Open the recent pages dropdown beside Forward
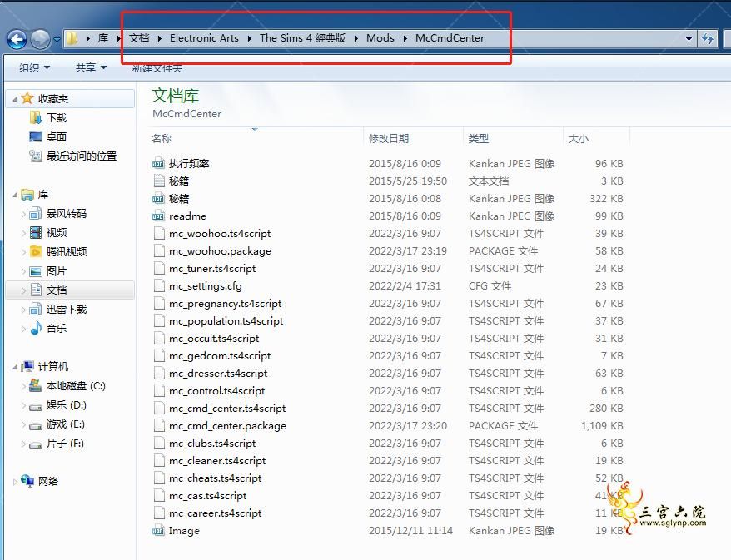731x560 pixels. 57,40
